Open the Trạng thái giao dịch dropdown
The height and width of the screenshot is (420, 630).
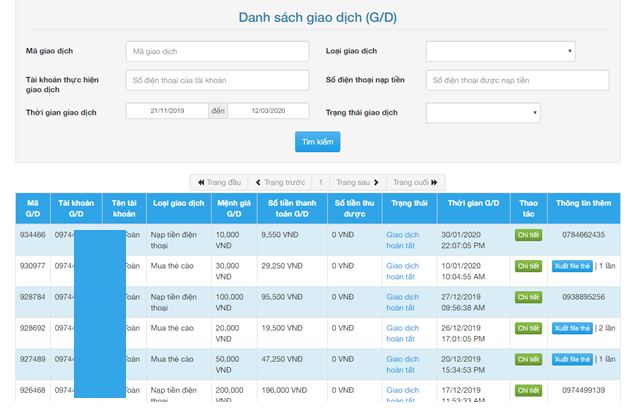point(483,113)
